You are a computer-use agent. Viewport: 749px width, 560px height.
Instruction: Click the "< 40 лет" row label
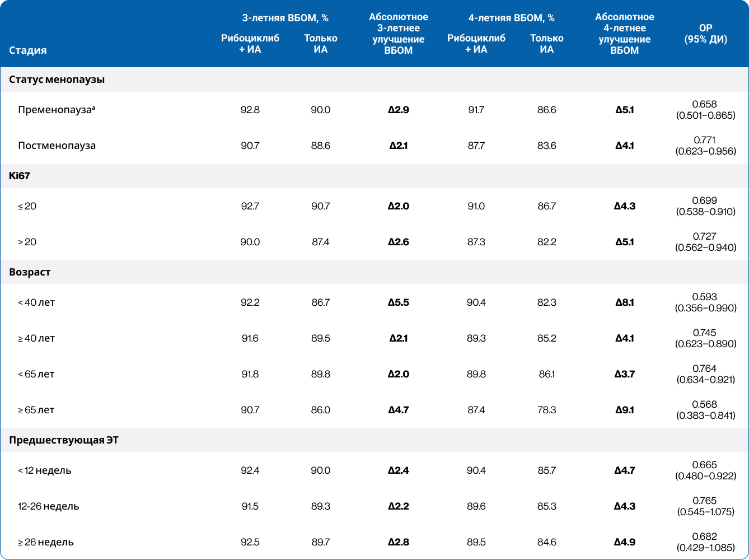pyautogui.click(x=36, y=302)
